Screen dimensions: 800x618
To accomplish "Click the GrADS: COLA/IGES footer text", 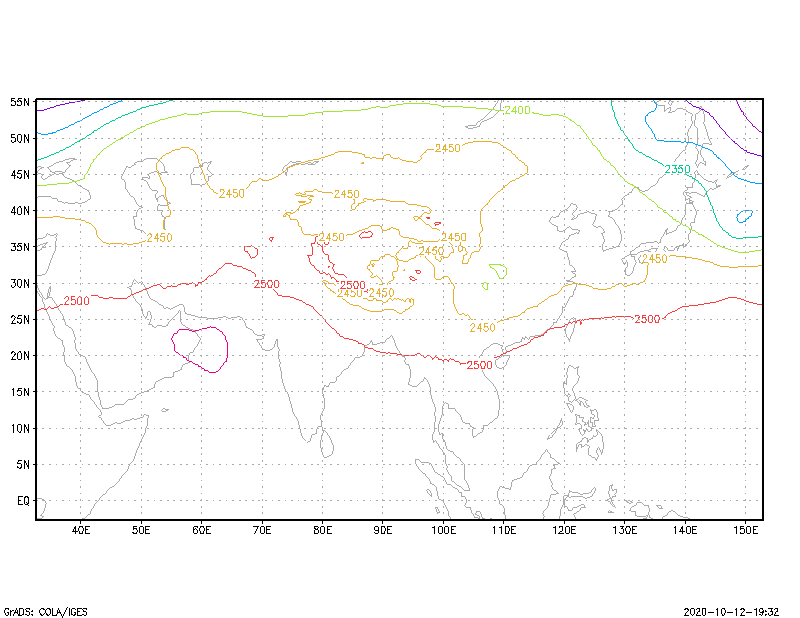I will 45,612.
